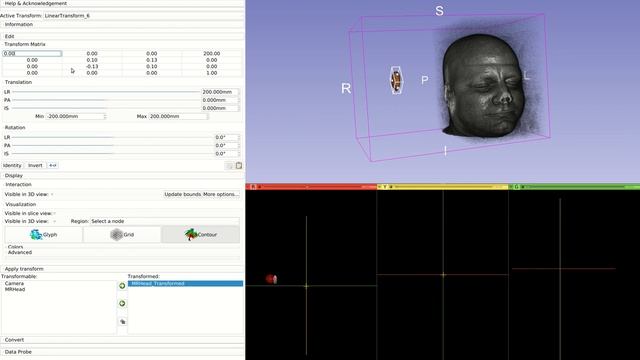Click the Min -200.000mm field
The width and height of the screenshot is (640, 360).
click(x=76, y=116)
